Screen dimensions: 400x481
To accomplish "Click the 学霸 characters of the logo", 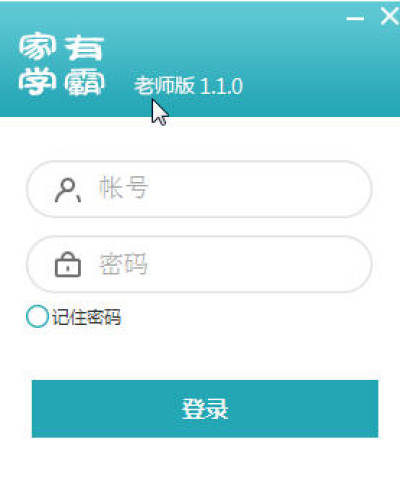I will (x=61, y=81).
